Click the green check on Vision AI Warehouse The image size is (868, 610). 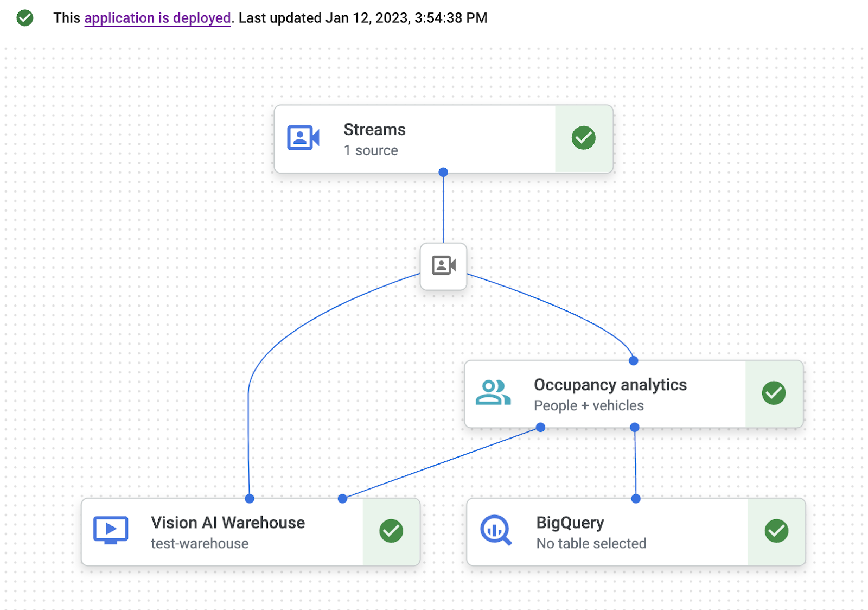pos(392,531)
